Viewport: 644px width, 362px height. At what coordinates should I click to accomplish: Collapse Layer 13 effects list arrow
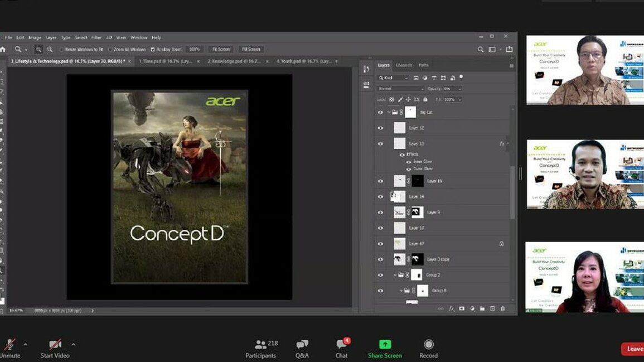(x=508, y=144)
